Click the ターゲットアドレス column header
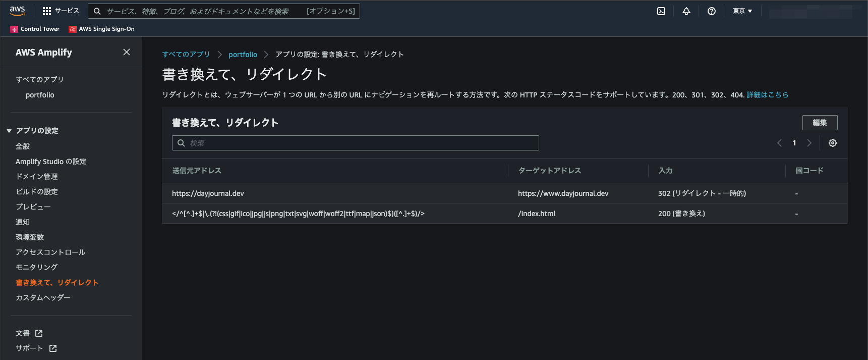The width and height of the screenshot is (868, 360). pyautogui.click(x=550, y=171)
